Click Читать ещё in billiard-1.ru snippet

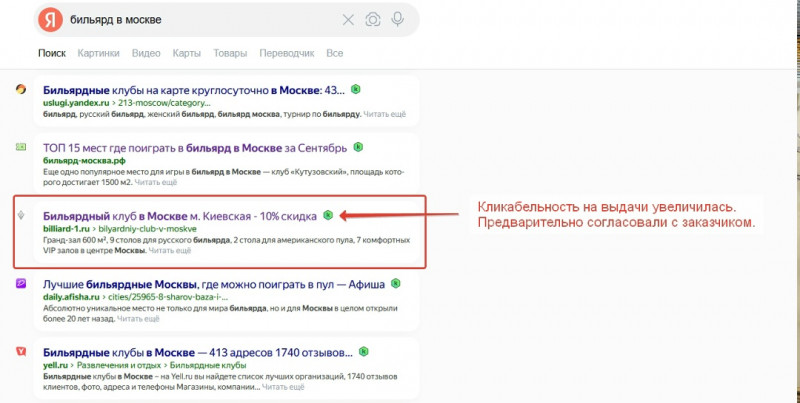170,250
